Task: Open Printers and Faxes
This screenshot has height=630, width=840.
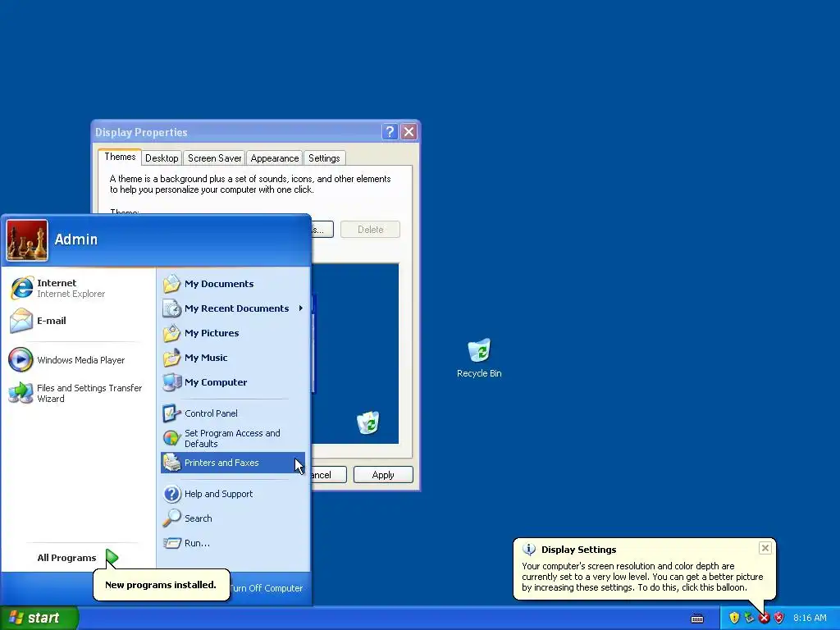Action: coord(232,463)
